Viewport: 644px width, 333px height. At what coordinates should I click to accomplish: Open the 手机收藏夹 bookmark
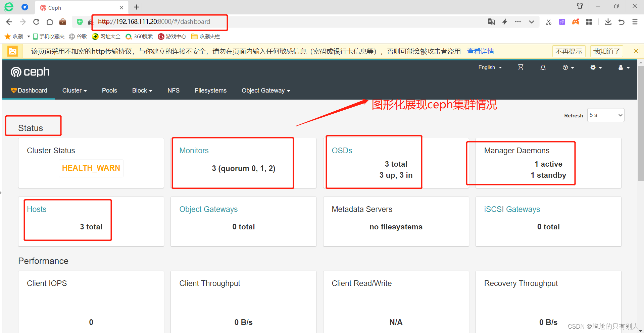pyautogui.click(x=49, y=36)
